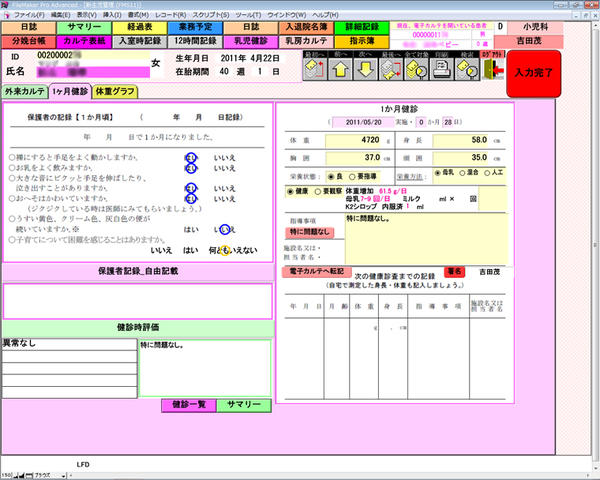
Task: Click the 分娩台帳 button
Action: coord(29,41)
